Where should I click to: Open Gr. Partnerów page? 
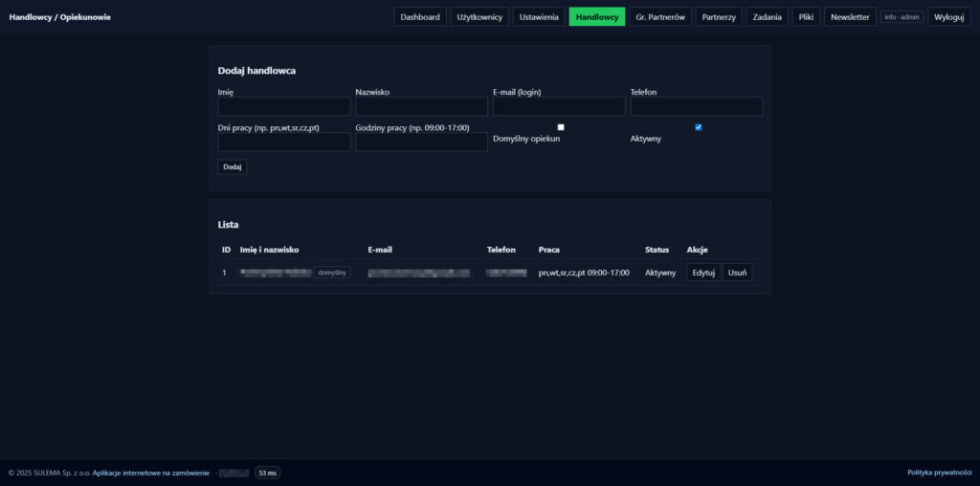coord(660,17)
